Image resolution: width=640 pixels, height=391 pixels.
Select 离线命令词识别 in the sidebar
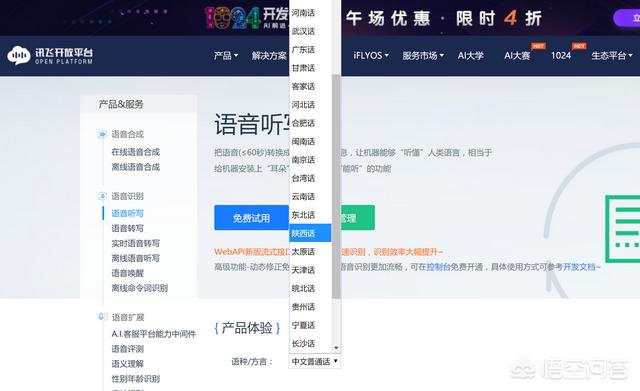[140, 288]
